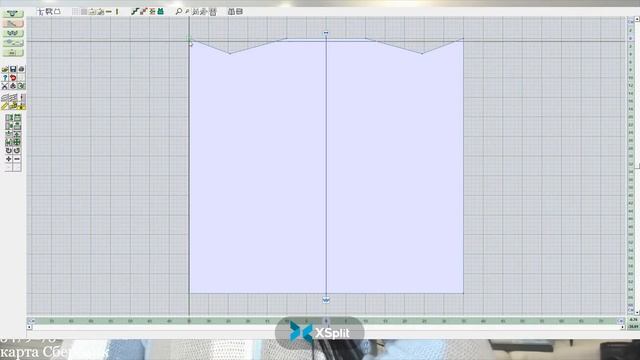Click the minus zoom-out icon
640x360 pixels.
[17, 159]
